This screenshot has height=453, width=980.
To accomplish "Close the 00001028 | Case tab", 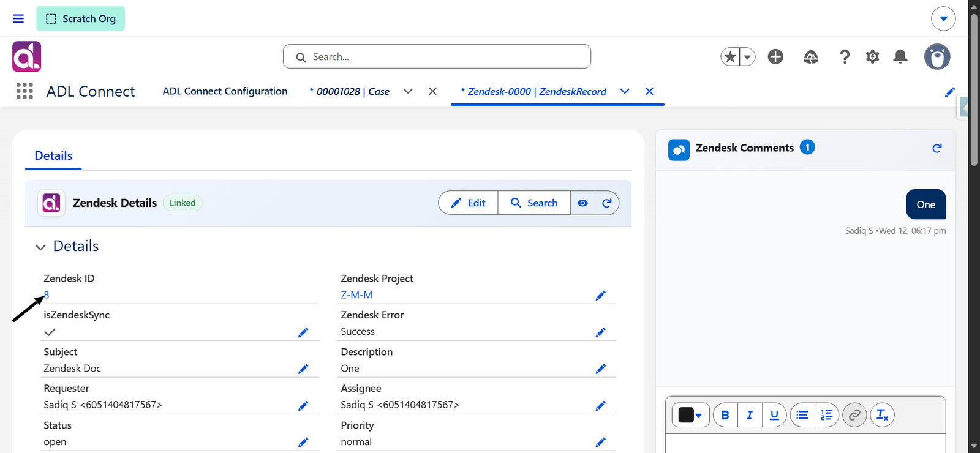I will coord(432,91).
